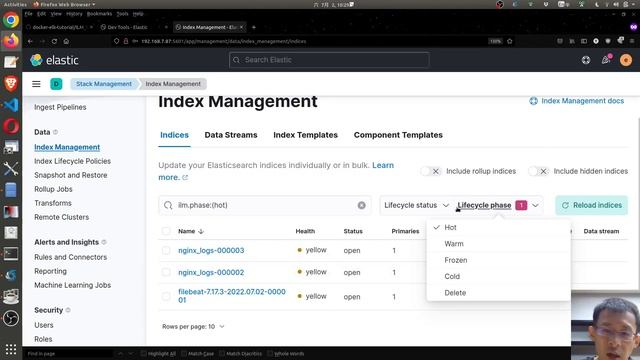The height and width of the screenshot is (360, 640).
Task: Switch to the Index Templates tab
Action: tap(305, 135)
